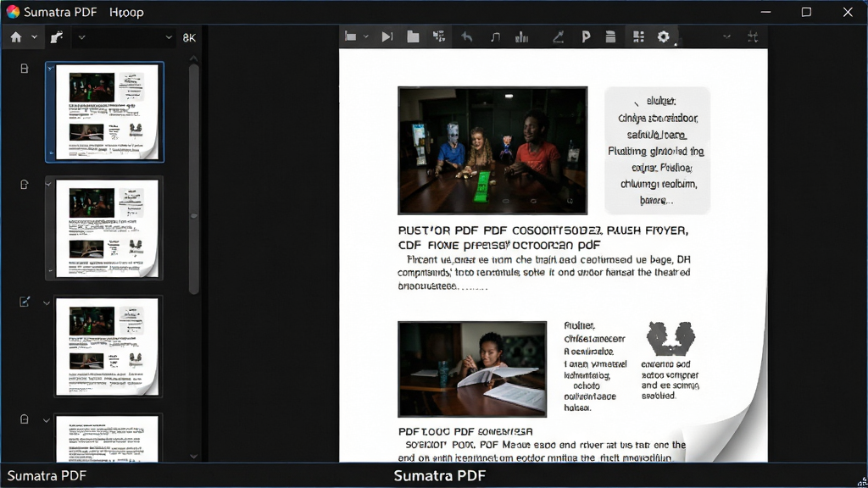
Task: Click the folder icon in the main toolbar
Action: coord(413,36)
